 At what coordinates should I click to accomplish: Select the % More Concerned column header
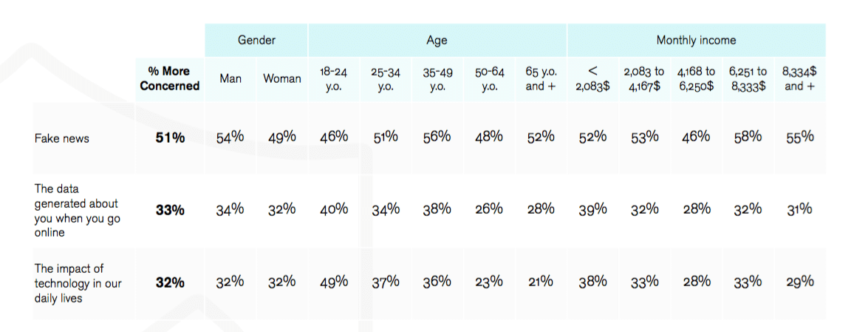[x=169, y=78]
